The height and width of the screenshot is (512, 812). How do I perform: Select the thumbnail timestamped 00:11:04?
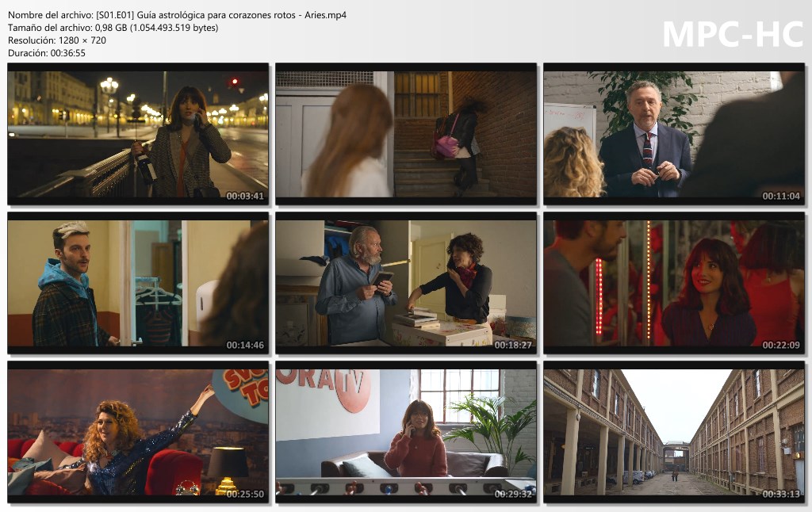pyautogui.click(x=674, y=134)
